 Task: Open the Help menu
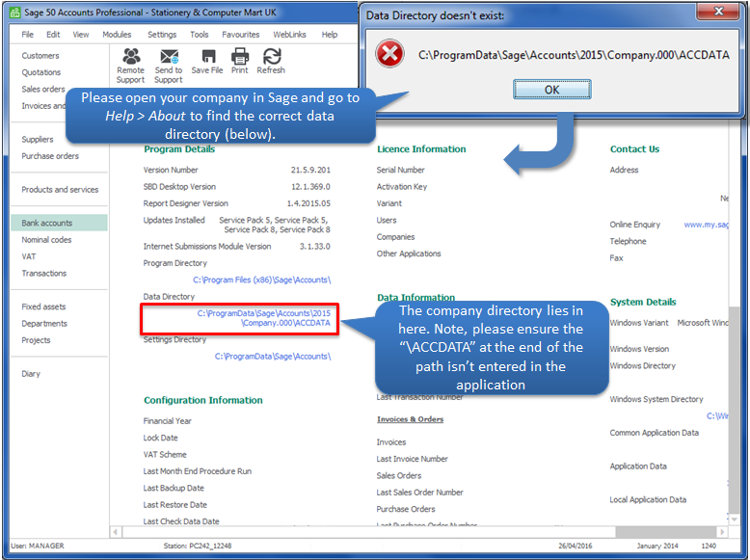pyautogui.click(x=330, y=35)
